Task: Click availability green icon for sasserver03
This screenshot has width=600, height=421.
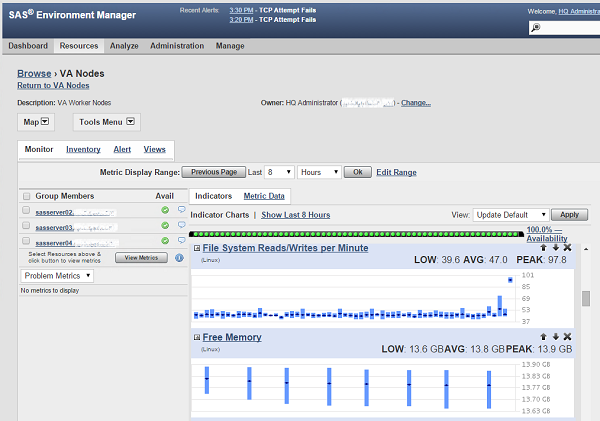Action: coord(165,225)
